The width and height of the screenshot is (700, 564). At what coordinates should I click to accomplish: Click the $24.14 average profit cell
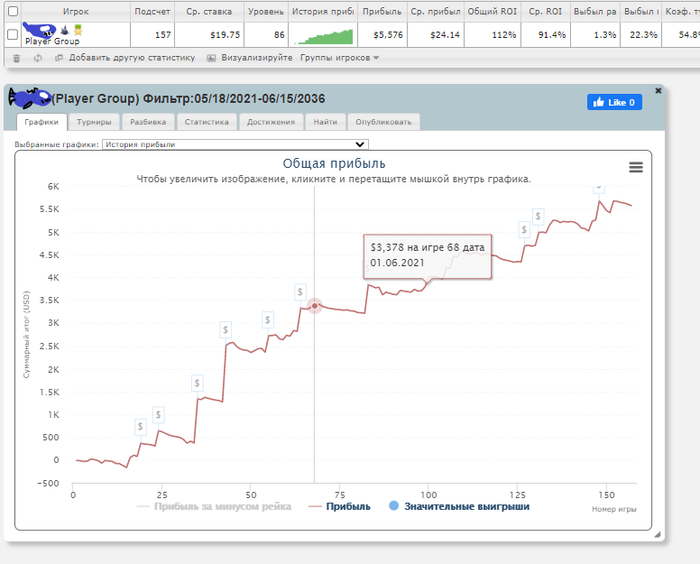tap(435, 35)
